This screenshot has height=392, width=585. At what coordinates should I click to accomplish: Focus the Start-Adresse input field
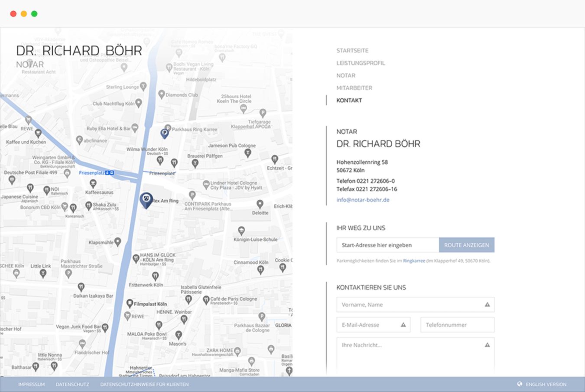click(x=387, y=245)
